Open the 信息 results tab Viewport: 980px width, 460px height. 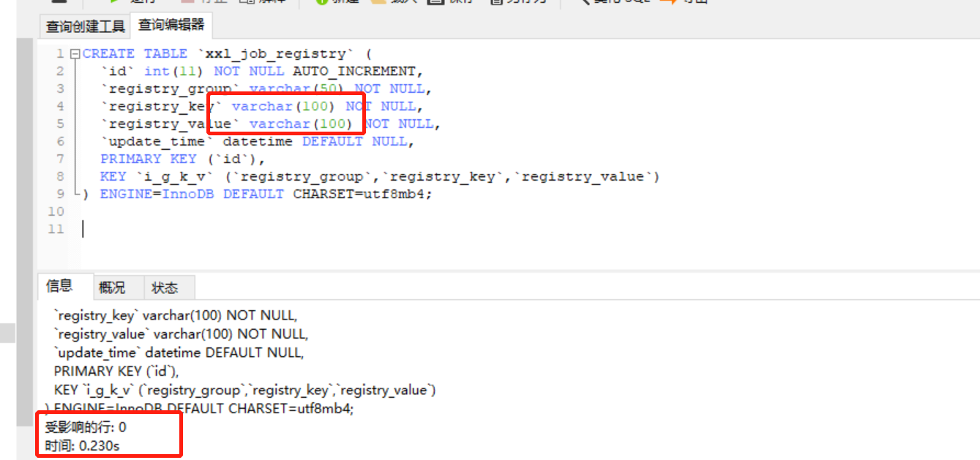tap(60, 287)
